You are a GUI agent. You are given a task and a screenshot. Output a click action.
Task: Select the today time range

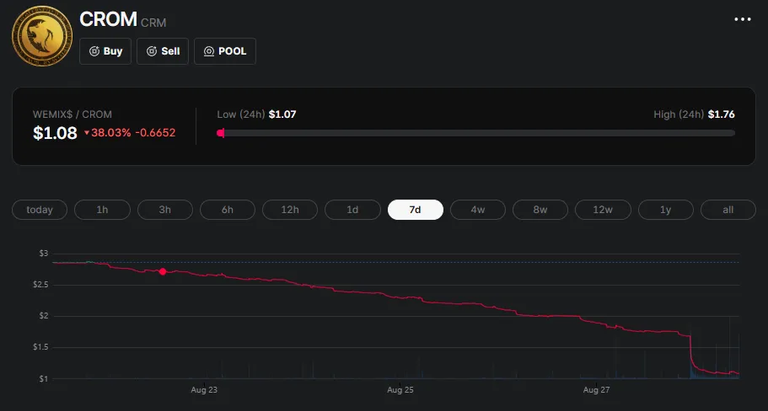[x=40, y=210]
